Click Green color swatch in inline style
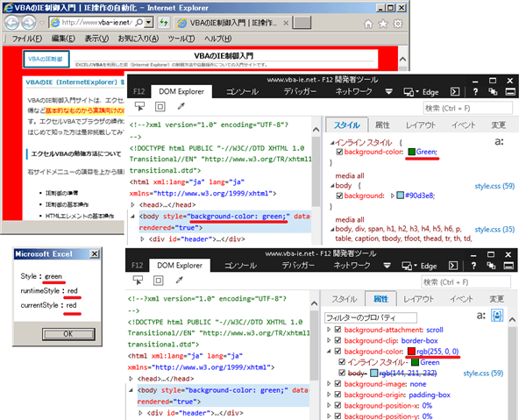 coord(411,152)
